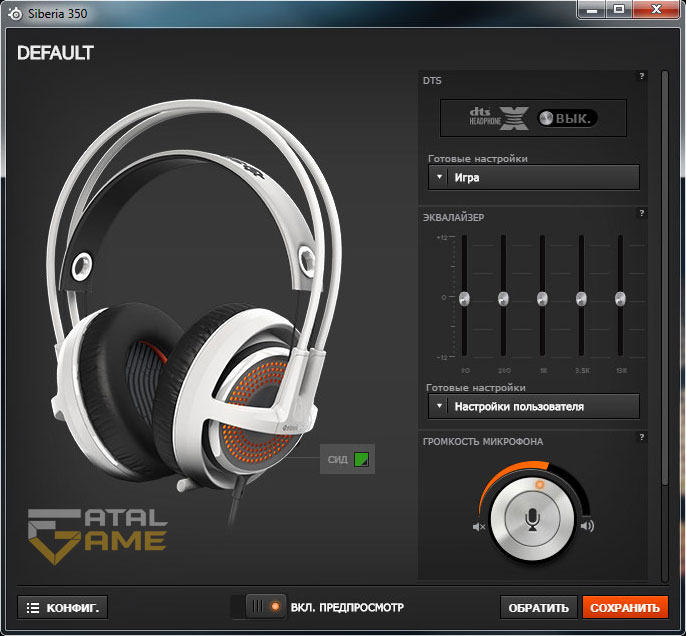The image size is (686, 636).
Task: Click the DEFAULT configuration title
Action: tap(55, 53)
